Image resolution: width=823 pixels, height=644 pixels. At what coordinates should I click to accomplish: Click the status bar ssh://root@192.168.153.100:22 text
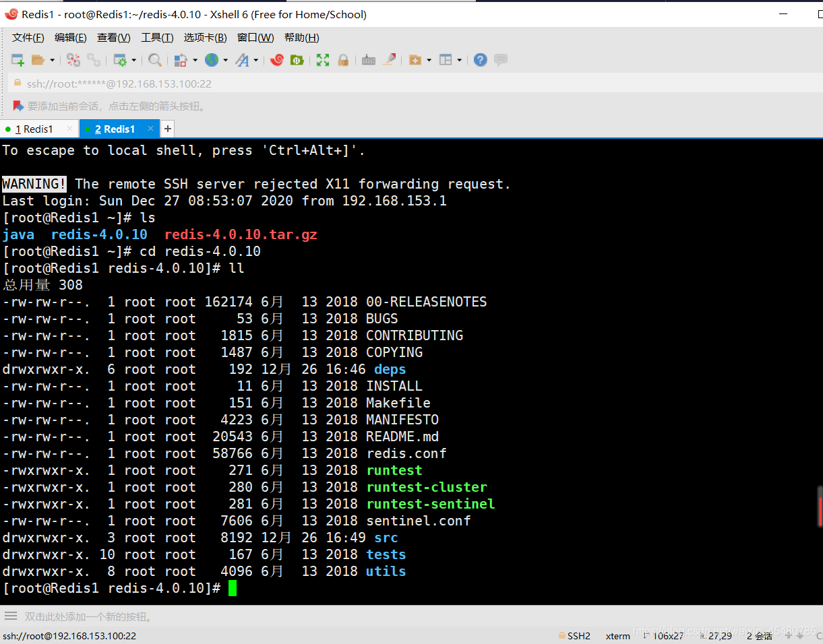click(69, 635)
